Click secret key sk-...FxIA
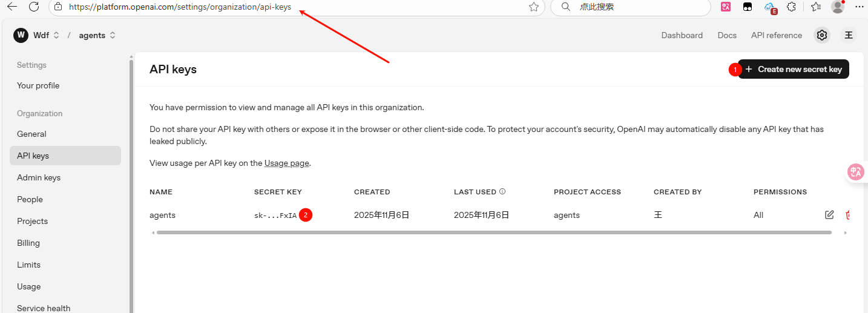 (275, 215)
